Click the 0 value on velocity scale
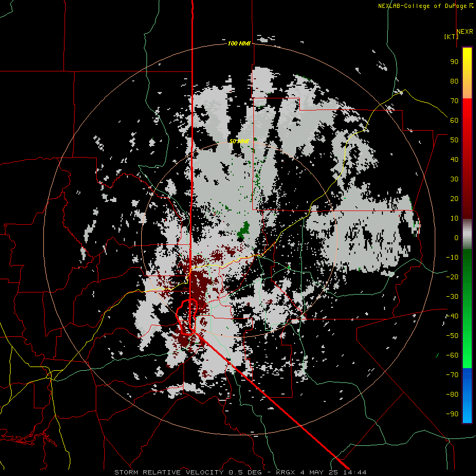 [456, 237]
